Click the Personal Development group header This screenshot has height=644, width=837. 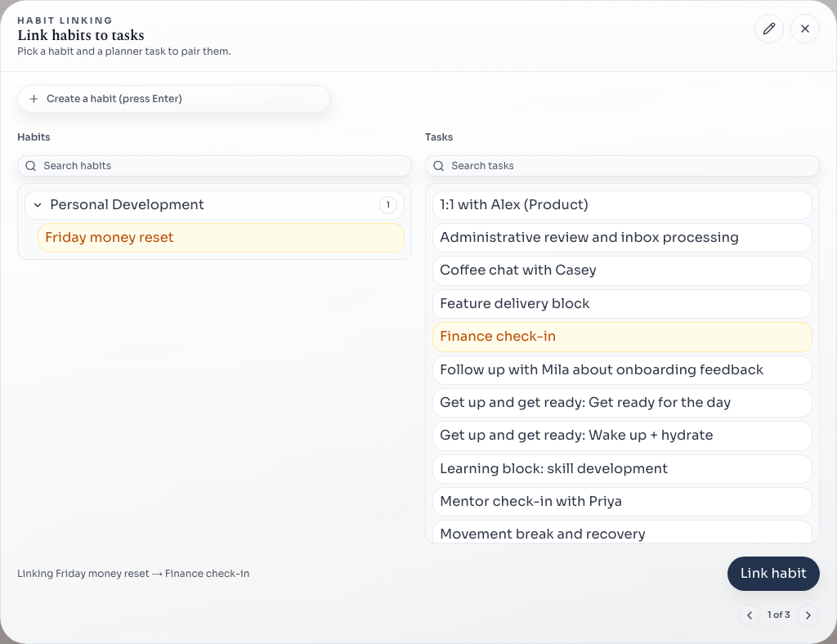127,204
